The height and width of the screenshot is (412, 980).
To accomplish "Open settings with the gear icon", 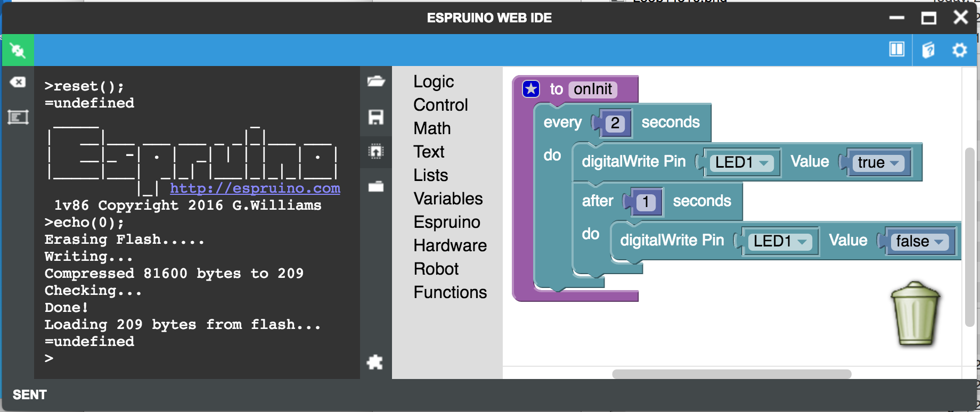I will [960, 50].
